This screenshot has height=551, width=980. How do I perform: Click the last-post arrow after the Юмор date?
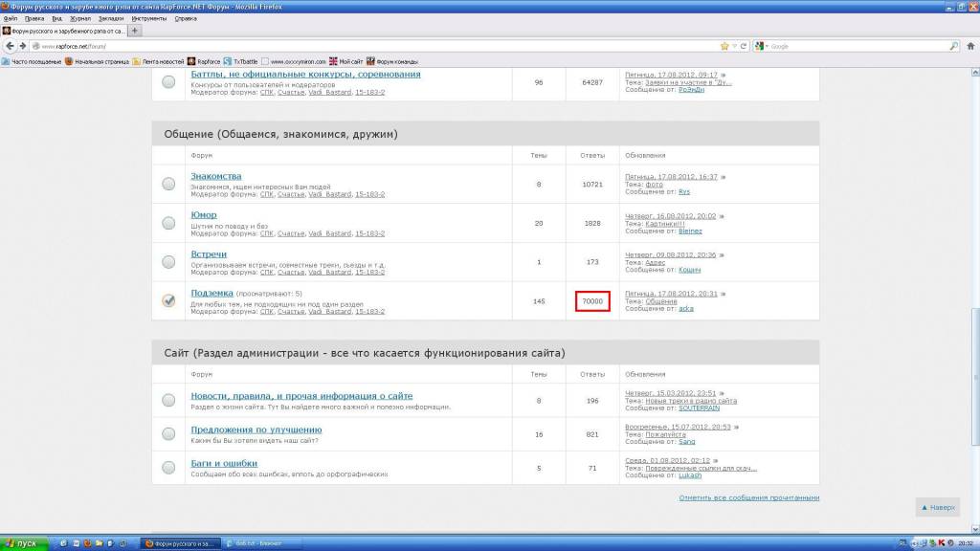click(x=722, y=216)
